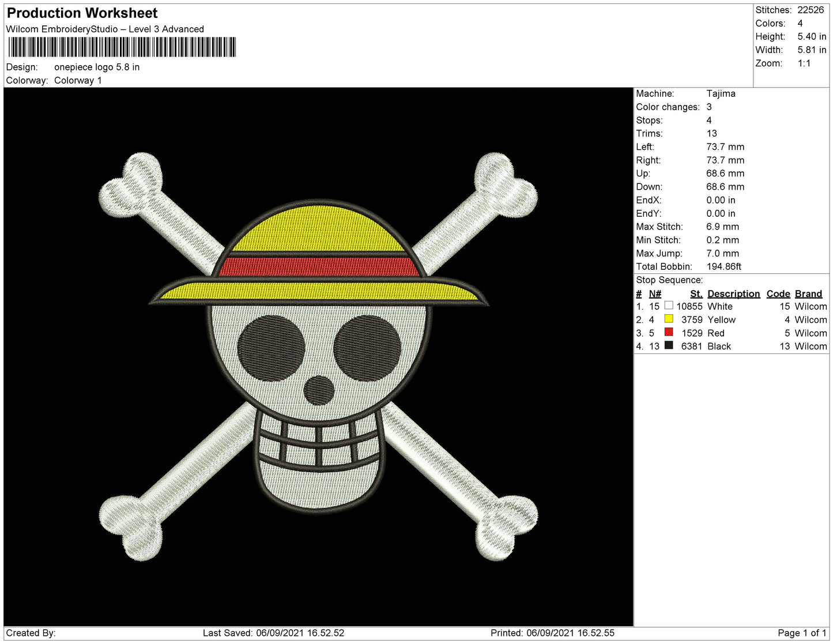
Task: Click the 'Code' column header
Action: [x=778, y=293]
